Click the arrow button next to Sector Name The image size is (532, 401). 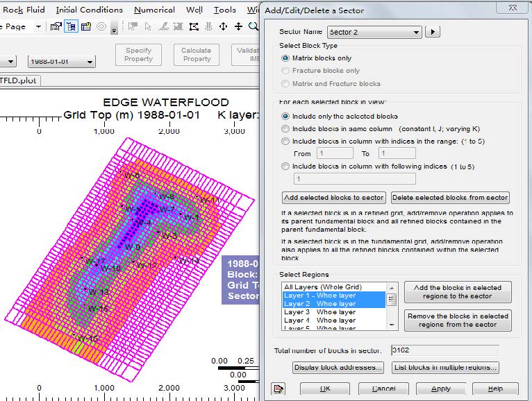[x=433, y=32]
